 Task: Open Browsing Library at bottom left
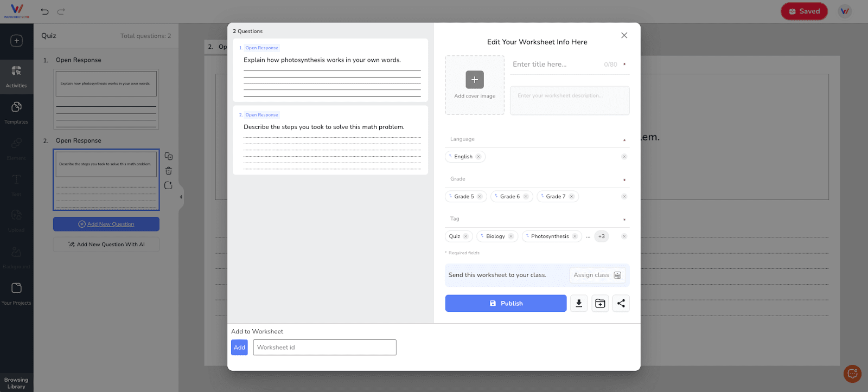click(16, 383)
